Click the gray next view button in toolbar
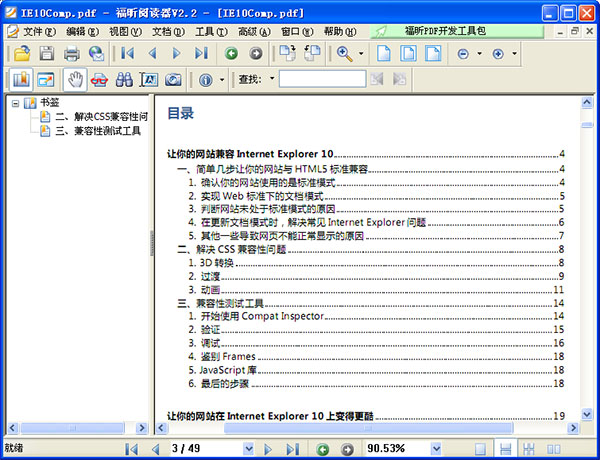The width and height of the screenshot is (600, 460). [256, 53]
